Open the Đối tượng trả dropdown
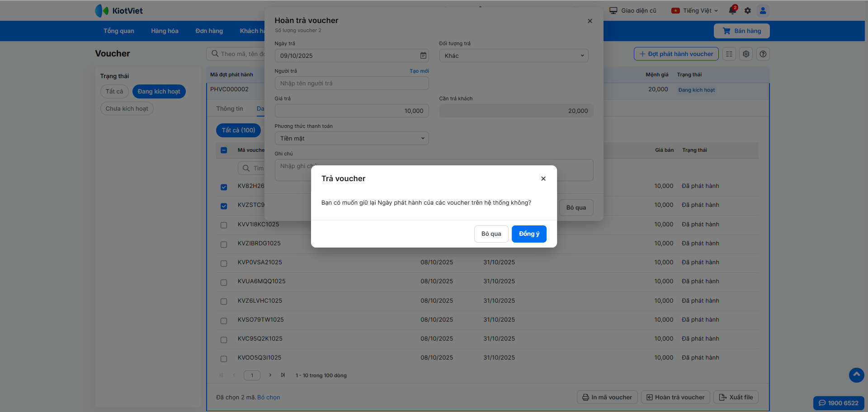Screen dimensions: 868x412 [514, 56]
